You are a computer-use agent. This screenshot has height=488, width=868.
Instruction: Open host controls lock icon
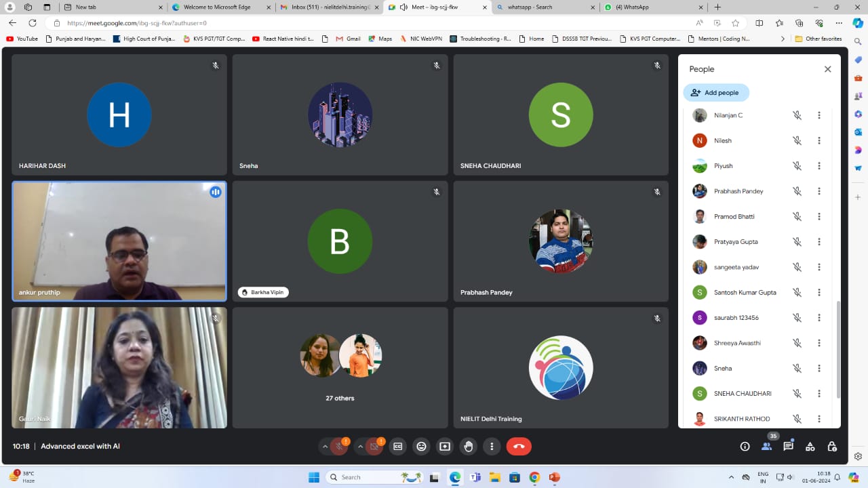coord(832,447)
